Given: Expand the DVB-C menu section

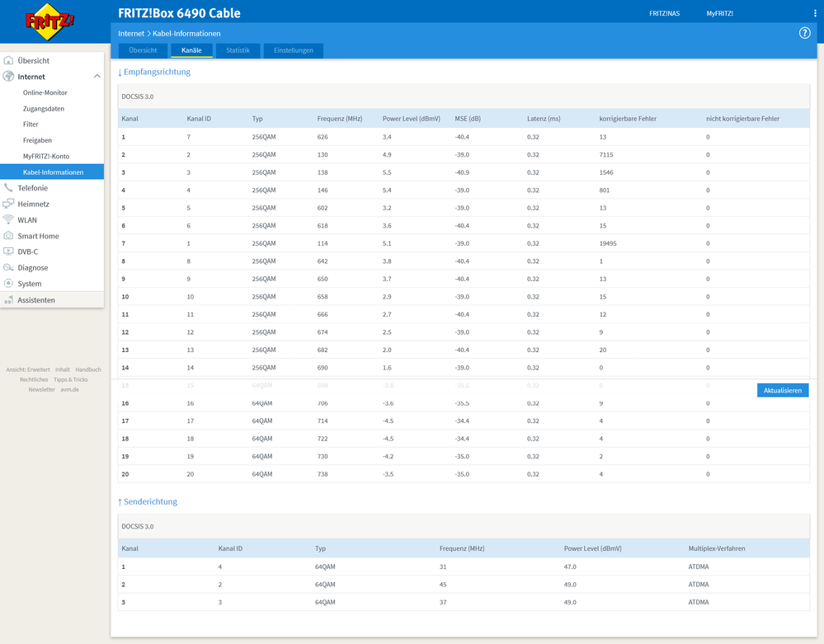Looking at the screenshot, I should point(28,251).
